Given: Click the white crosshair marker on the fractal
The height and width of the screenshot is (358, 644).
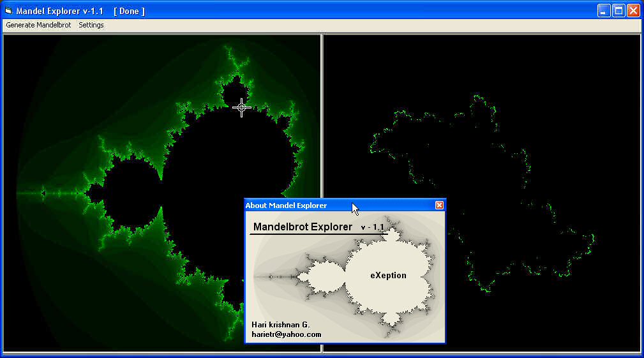Looking at the screenshot, I should [x=241, y=108].
